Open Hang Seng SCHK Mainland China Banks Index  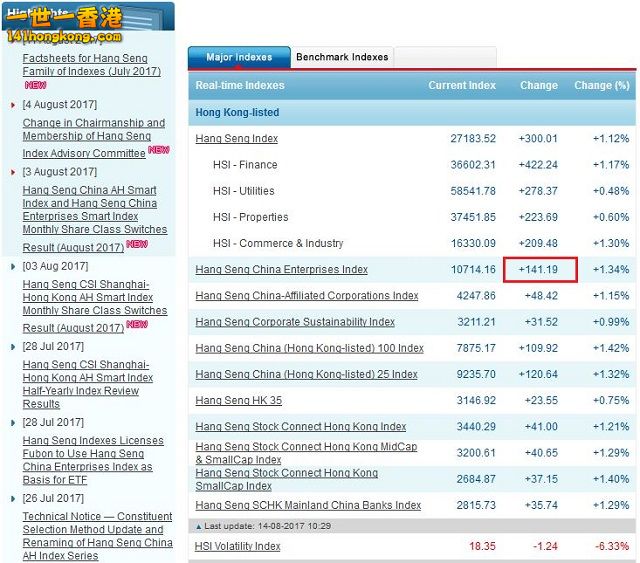coord(308,505)
